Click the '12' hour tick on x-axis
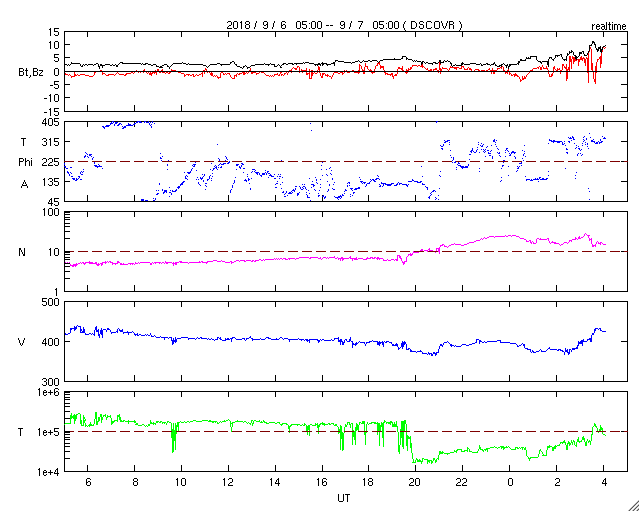 [x=228, y=482]
